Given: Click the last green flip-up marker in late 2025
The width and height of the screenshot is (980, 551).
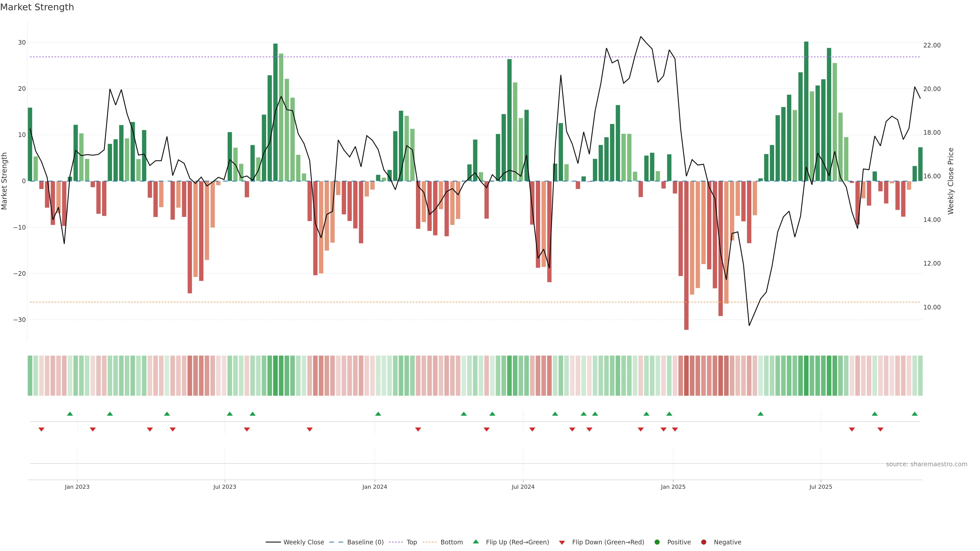Looking at the screenshot, I should (915, 414).
